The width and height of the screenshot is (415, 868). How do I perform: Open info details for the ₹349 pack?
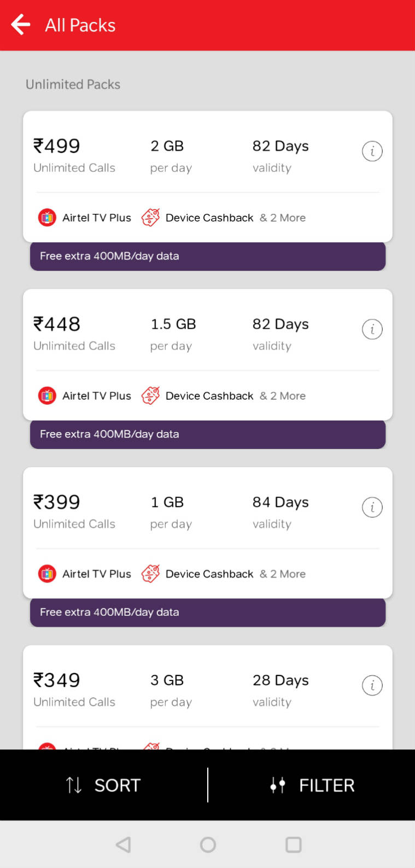[x=372, y=685]
